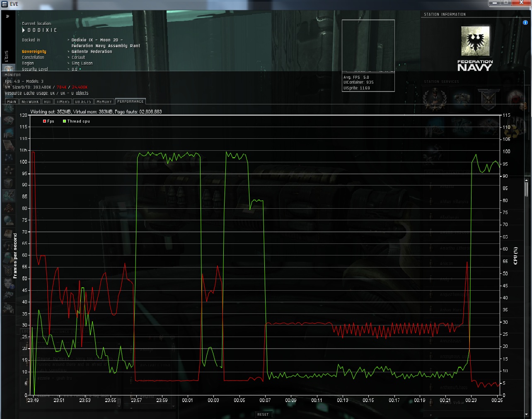Viewport: 532px width, 419px height.
Task: Click the 'Avg. FPS 5.0' readout
Action: pos(356,77)
